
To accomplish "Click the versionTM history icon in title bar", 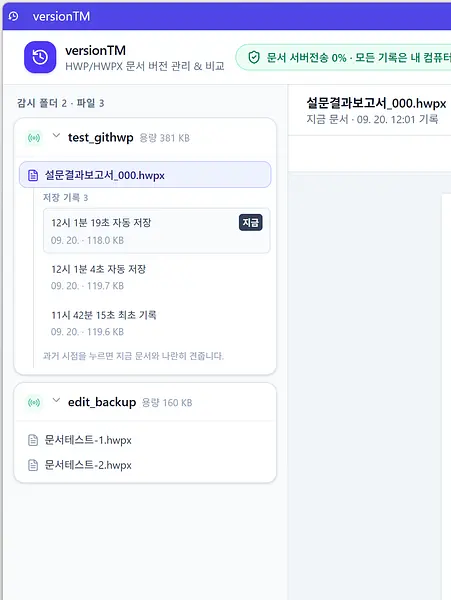I will click(x=13, y=16).
